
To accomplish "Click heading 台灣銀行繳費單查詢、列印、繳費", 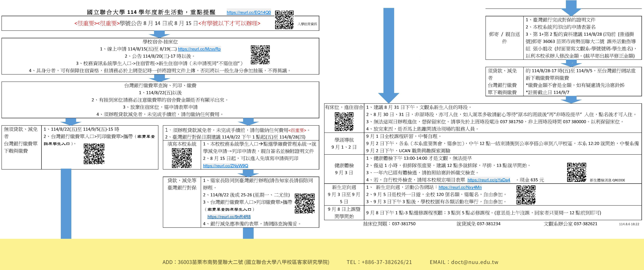I will coord(160,85).
